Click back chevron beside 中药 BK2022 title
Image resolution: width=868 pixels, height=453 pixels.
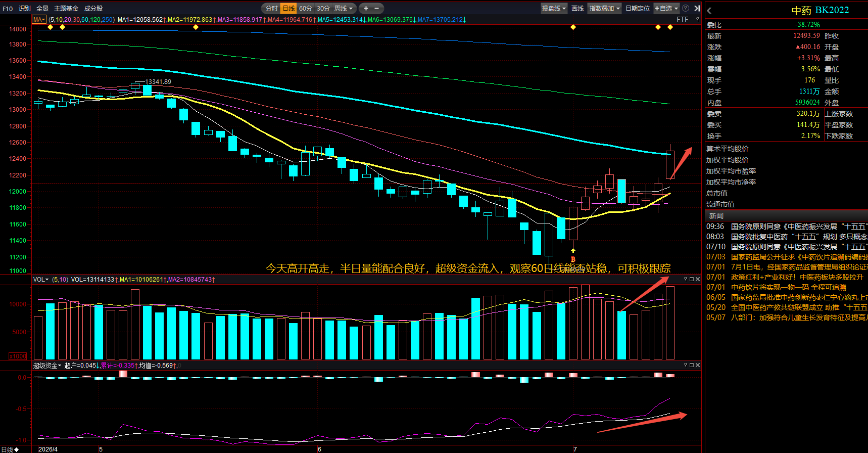pyautogui.click(x=709, y=10)
